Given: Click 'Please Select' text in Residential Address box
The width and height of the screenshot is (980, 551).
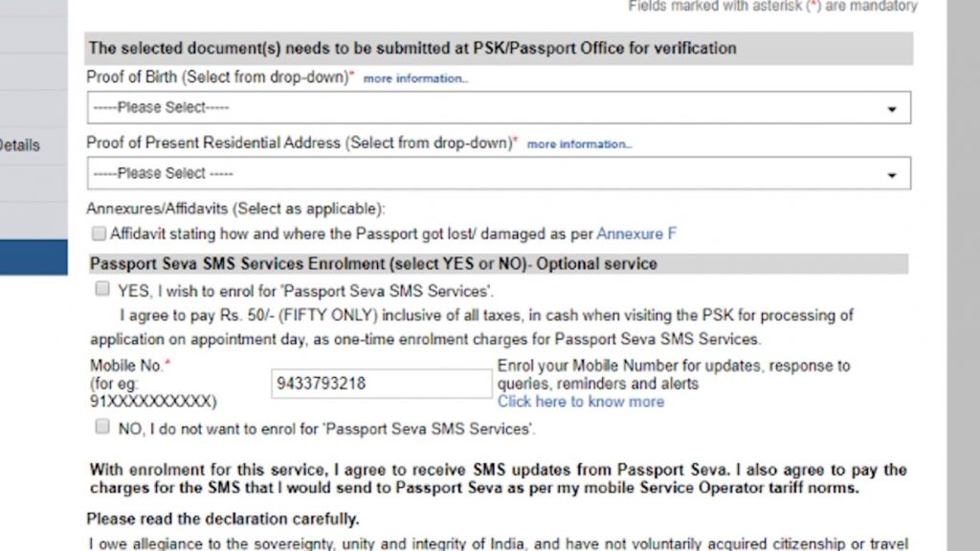Looking at the screenshot, I should coord(163,174).
